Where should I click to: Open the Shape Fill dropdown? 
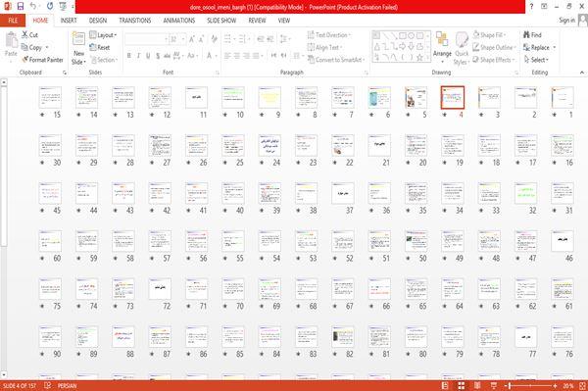pyautogui.click(x=489, y=35)
